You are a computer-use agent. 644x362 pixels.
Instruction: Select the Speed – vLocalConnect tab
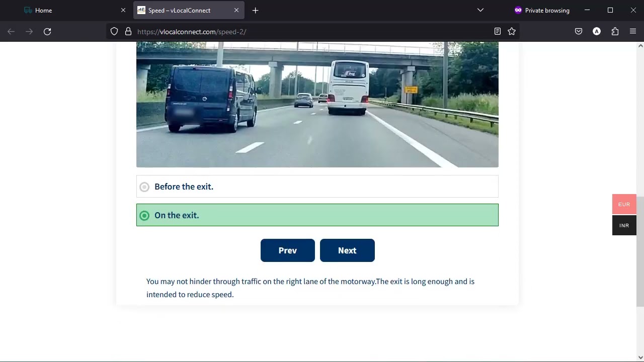point(189,10)
